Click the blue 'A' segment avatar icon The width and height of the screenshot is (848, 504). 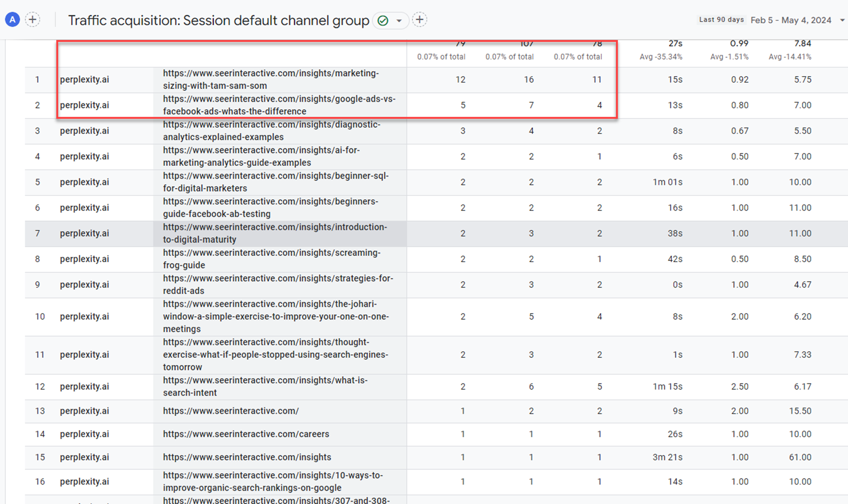(13, 20)
